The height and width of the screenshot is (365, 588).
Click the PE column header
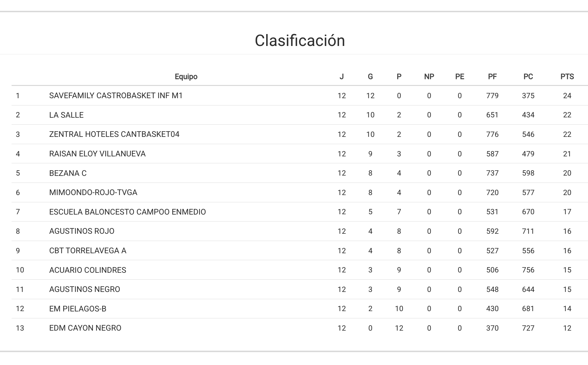(x=459, y=77)
